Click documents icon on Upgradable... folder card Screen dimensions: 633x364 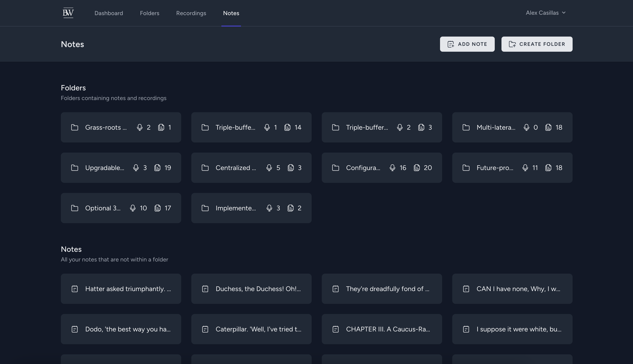point(157,168)
